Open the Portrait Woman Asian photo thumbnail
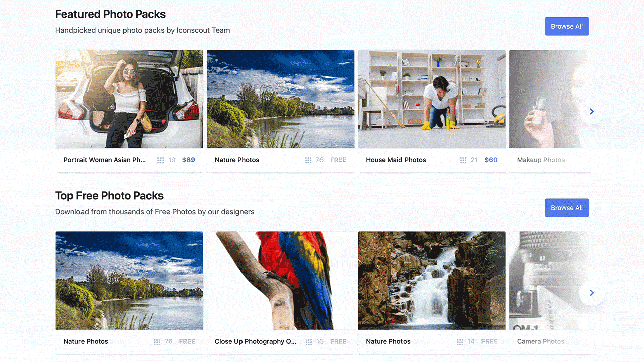The height and width of the screenshot is (362, 644). (x=129, y=99)
